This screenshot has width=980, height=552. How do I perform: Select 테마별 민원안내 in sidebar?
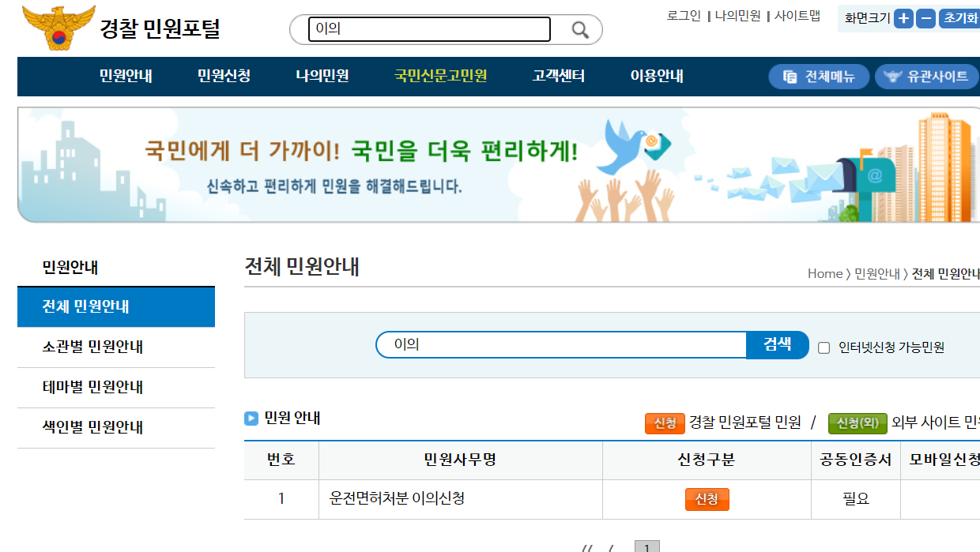pos(116,388)
